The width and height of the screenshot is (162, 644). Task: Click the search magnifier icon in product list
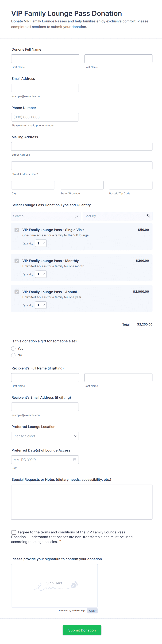[76, 216]
